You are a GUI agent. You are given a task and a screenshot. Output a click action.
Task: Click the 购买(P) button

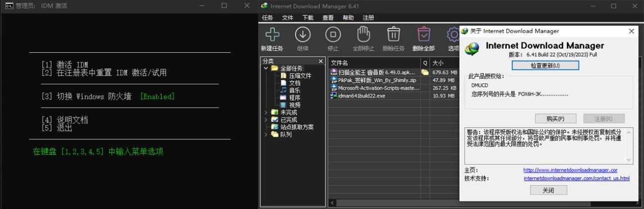[x=555, y=119]
